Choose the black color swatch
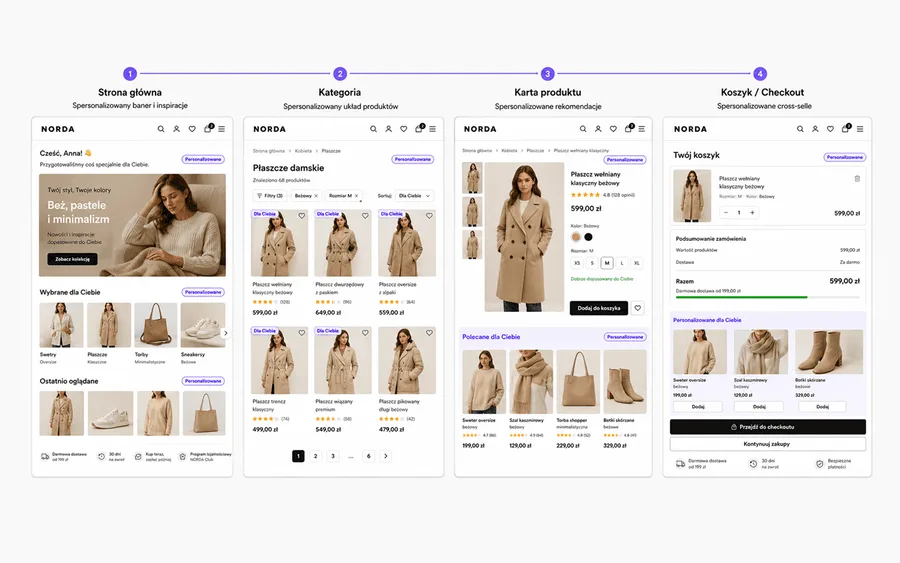This screenshot has width=900, height=563. (588, 237)
